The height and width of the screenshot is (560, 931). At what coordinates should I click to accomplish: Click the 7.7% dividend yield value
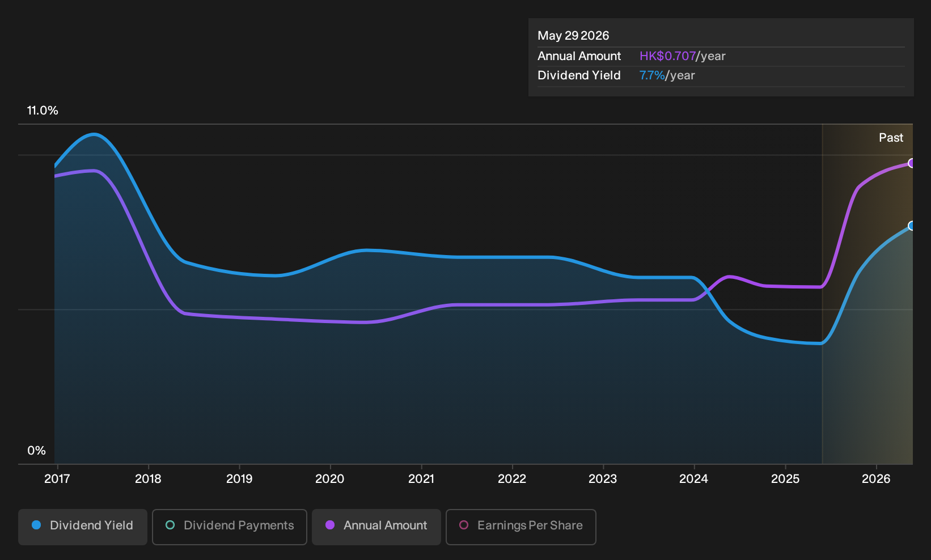[x=652, y=75]
